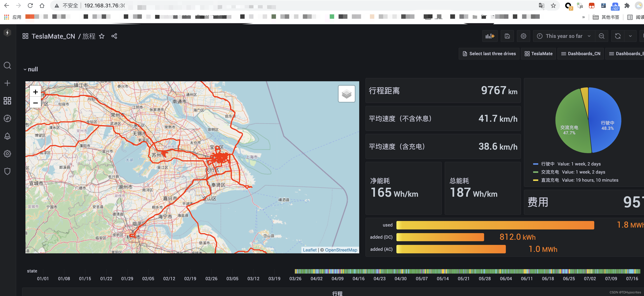Image resolution: width=644 pixels, height=296 pixels.
Task: Expand the refresh interval dropdown arrow
Action: [x=630, y=36]
